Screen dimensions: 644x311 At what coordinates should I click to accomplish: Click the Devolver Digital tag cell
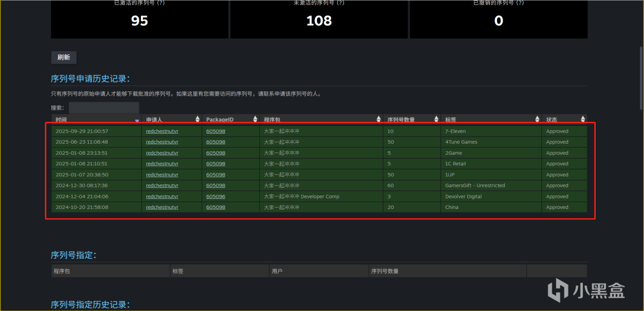click(x=491, y=196)
